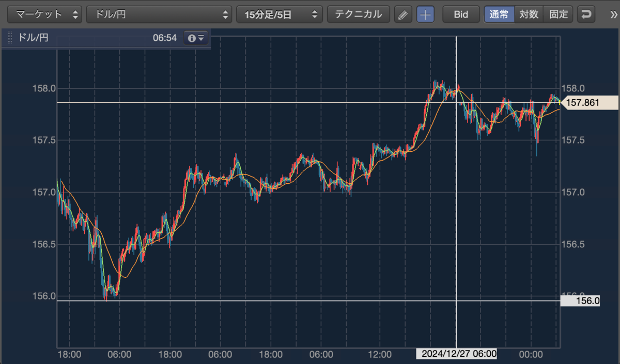620x364 pixels.
Task: Open the ドル/円 panel info icon menu
Action: [x=197, y=38]
